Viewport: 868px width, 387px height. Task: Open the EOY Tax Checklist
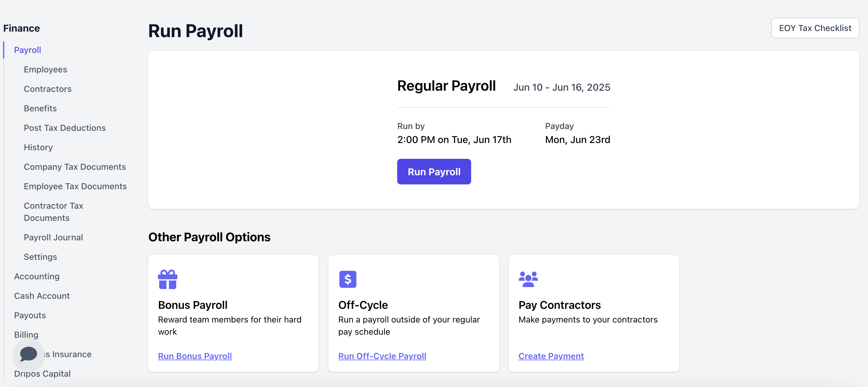point(814,28)
